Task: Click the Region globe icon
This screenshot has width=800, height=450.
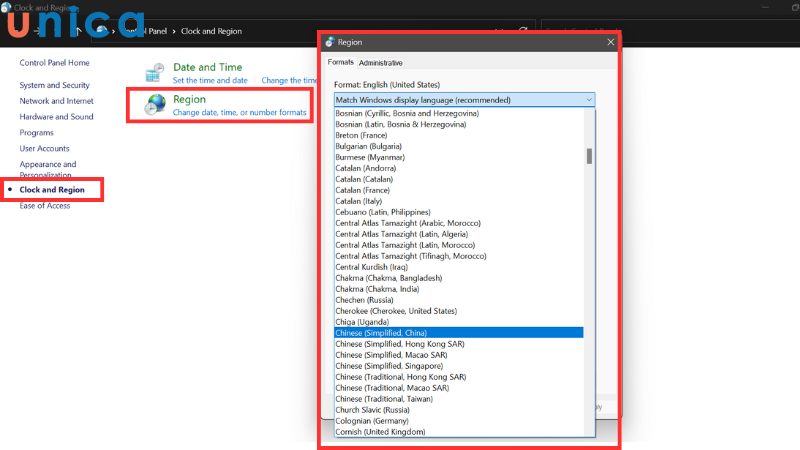Action: (x=155, y=105)
